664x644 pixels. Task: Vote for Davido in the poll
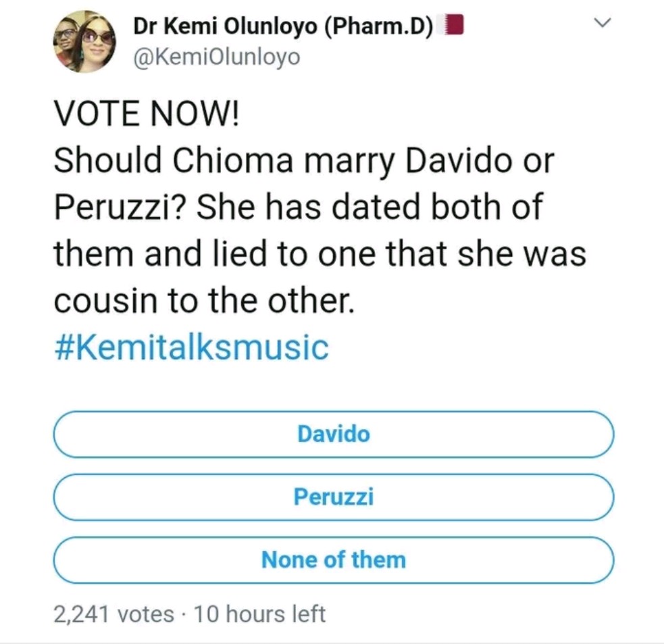[333, 434]
